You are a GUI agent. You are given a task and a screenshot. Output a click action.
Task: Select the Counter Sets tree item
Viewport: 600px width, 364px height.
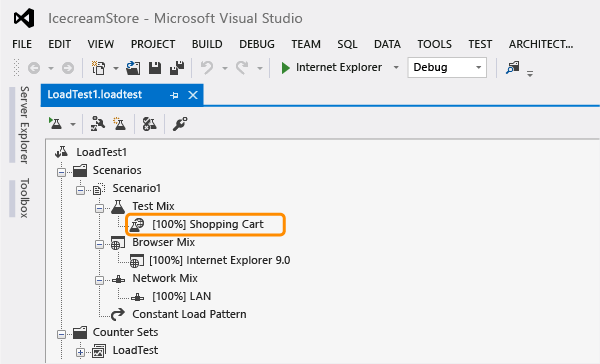tap(125, 332)
